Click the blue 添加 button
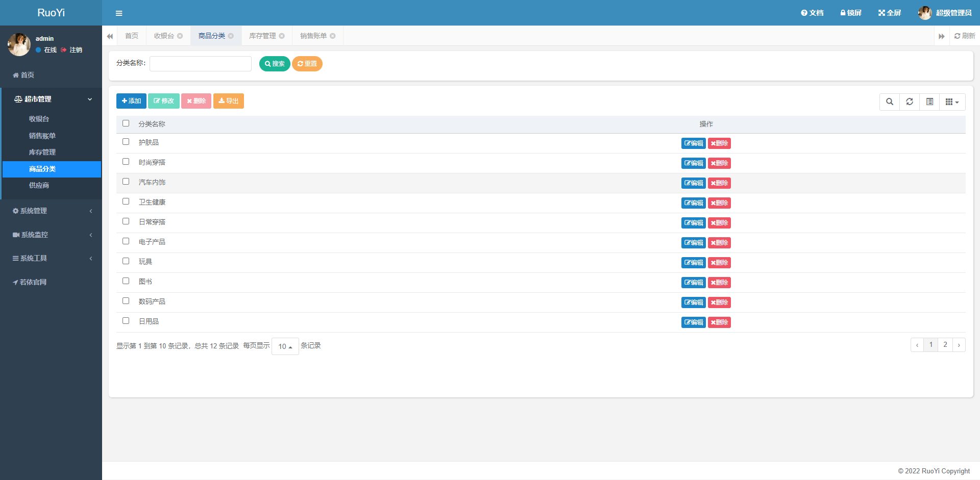The height and width of the screenshot is (480, 980). [131, 101]
